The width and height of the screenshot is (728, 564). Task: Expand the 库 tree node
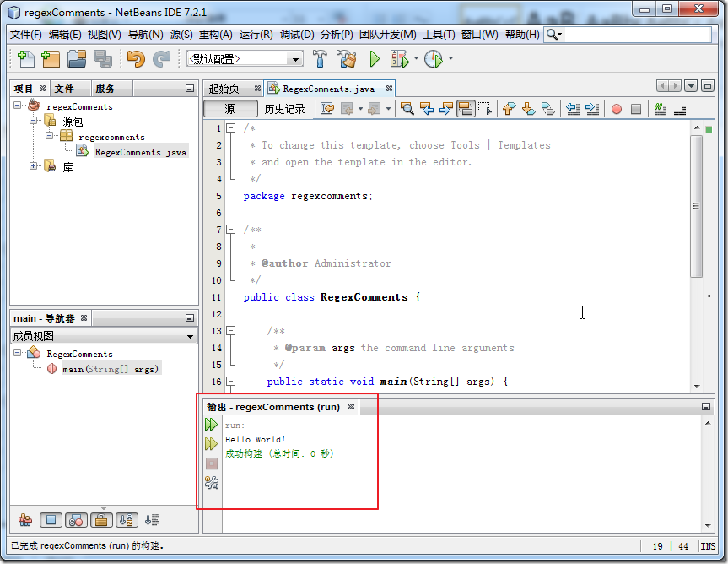coord(33,165)
